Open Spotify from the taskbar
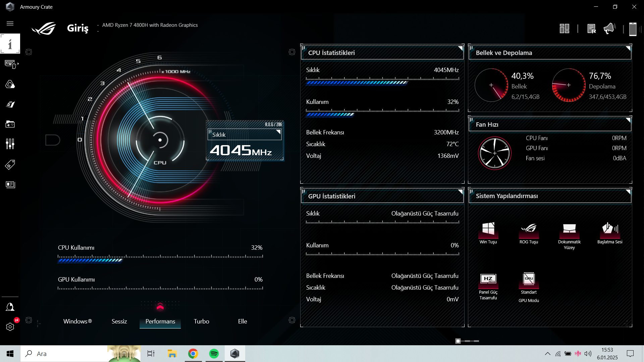Viewport: 644px width, 362px height. pos(214,354)
